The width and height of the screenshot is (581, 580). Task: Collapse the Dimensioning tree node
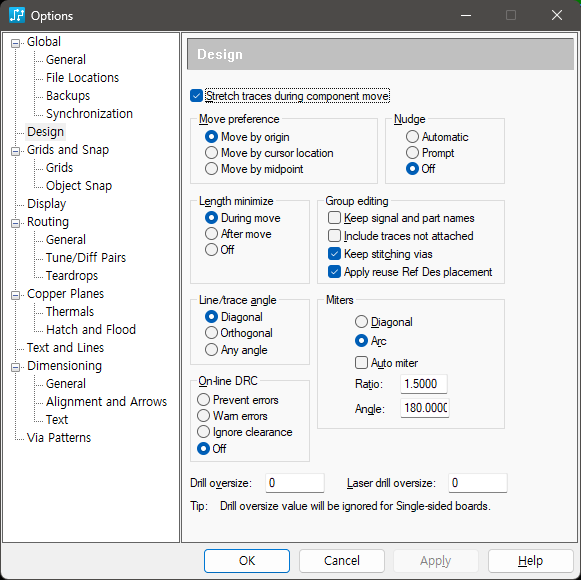[15, 367]
